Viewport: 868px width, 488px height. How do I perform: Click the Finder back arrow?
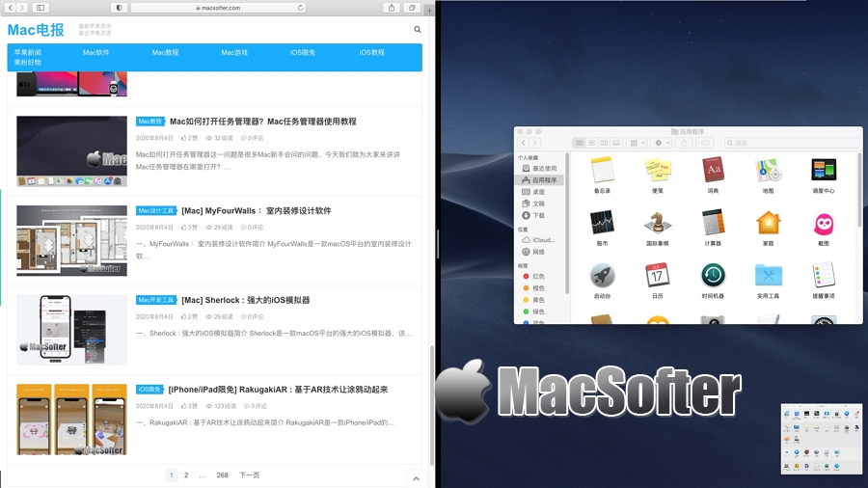pyautogui.click(x=523, y=143)
